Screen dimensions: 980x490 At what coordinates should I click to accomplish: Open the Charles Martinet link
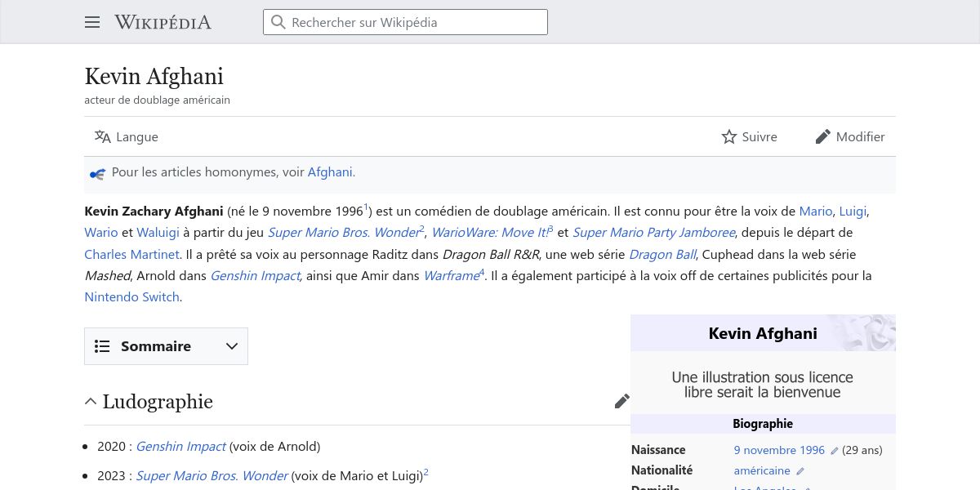pyautogui.click(x=131, y=254)
